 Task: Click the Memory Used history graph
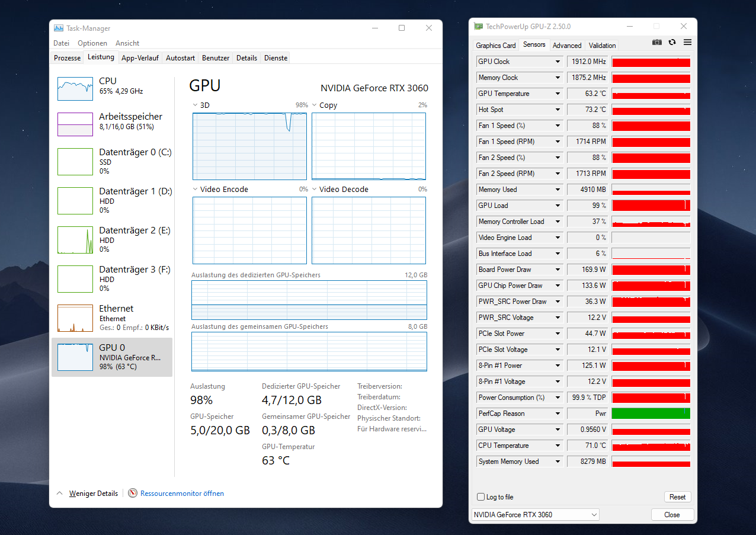[651, 190]
